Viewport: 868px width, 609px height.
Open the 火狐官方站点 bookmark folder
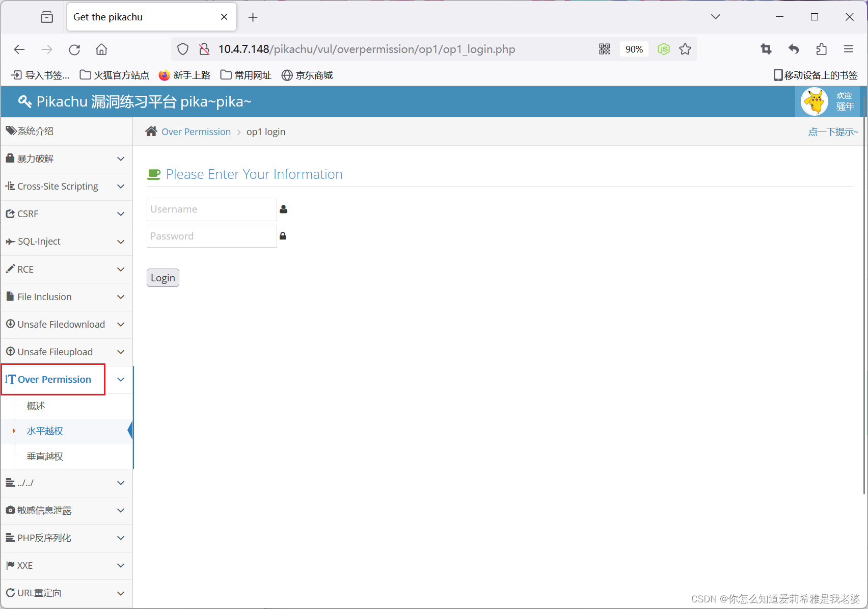[x=115, y=75]
